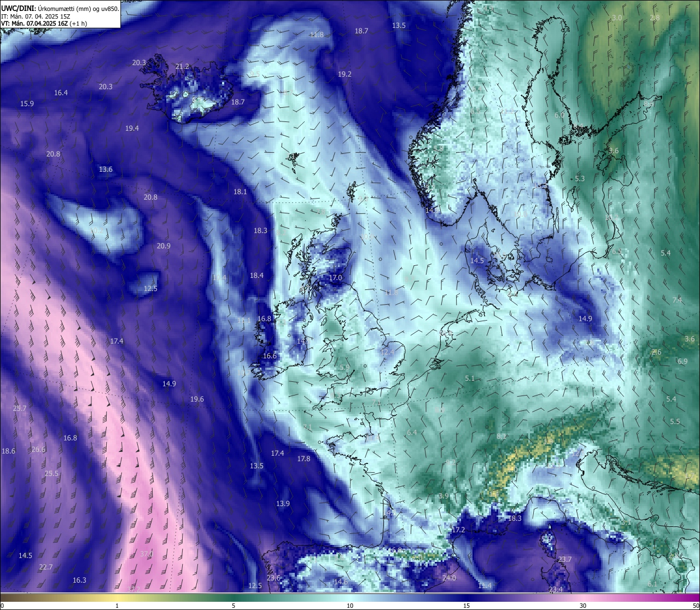The image size is (700, 610).
Task: Click the 5.1 value label
Action: tap(470, 378)
